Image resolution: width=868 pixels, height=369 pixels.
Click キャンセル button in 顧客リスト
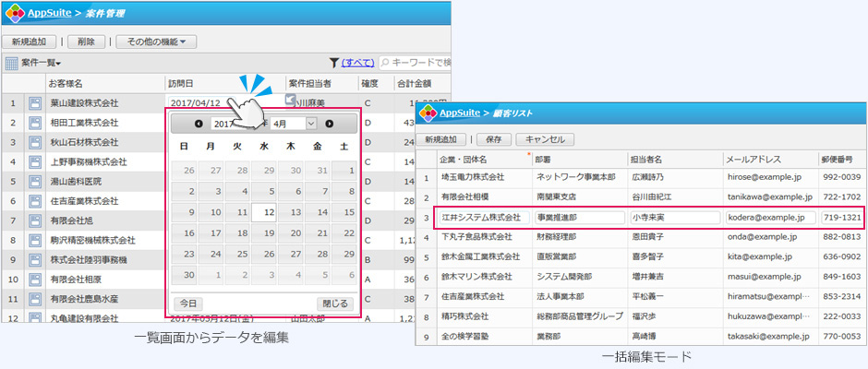[544, 139]
